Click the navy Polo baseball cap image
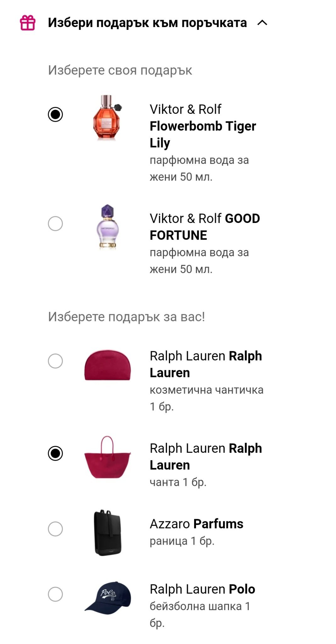 107,597
